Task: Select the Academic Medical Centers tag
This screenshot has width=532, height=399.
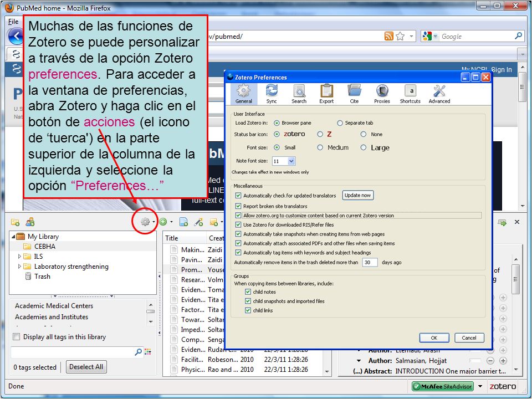Action: [54, 306]
